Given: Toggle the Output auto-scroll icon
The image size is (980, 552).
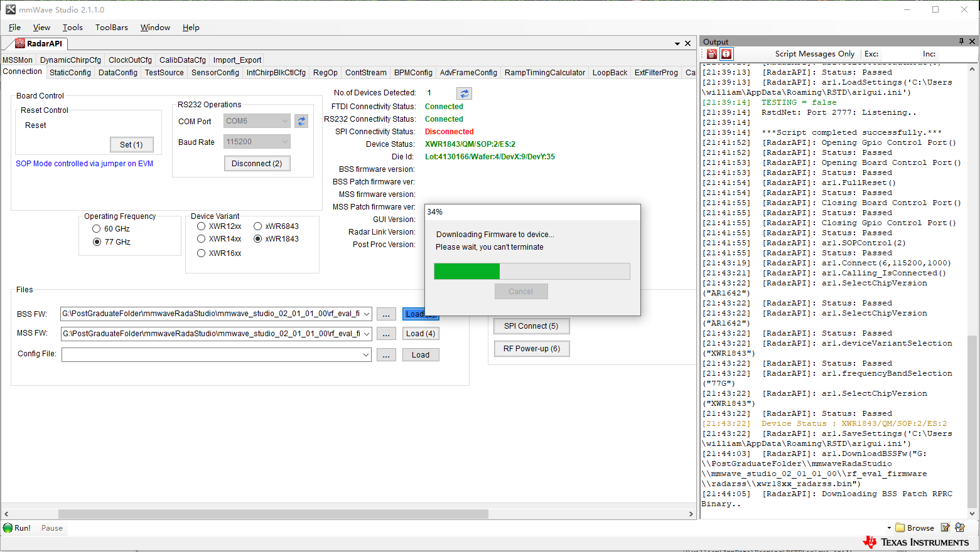Looking at the screenshot, I should (726, 54).
